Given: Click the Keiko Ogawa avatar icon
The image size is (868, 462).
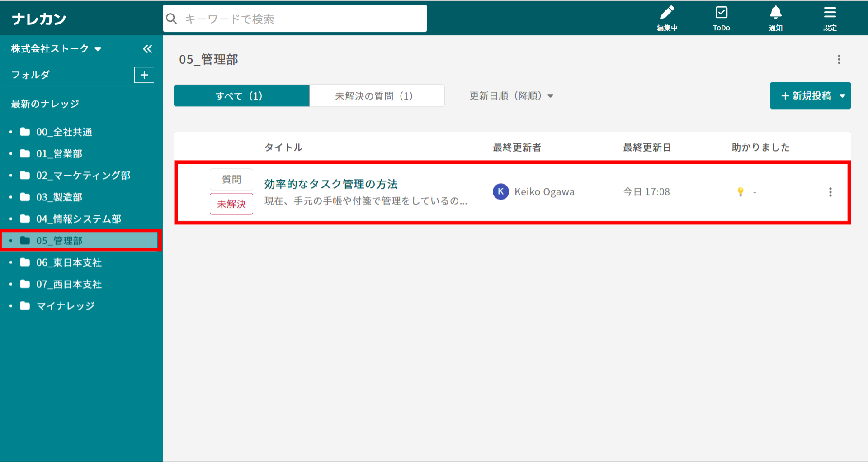Looking at the screenshot, I should 500,192.
